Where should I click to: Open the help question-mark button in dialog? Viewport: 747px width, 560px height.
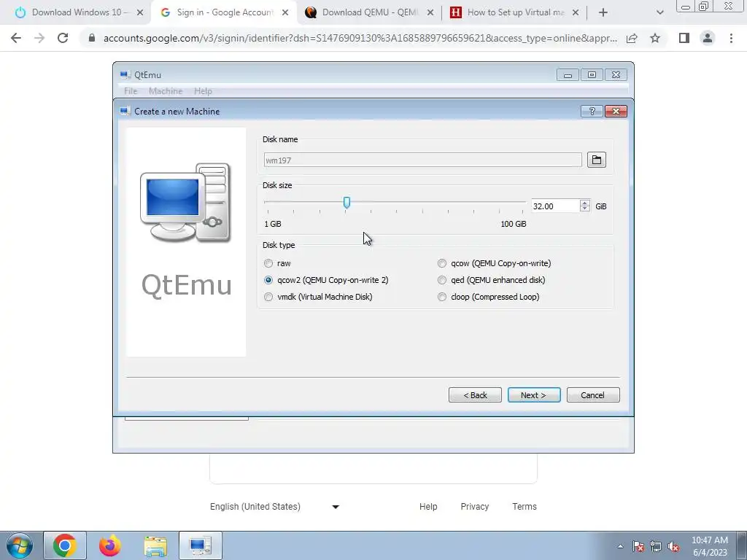592,111
